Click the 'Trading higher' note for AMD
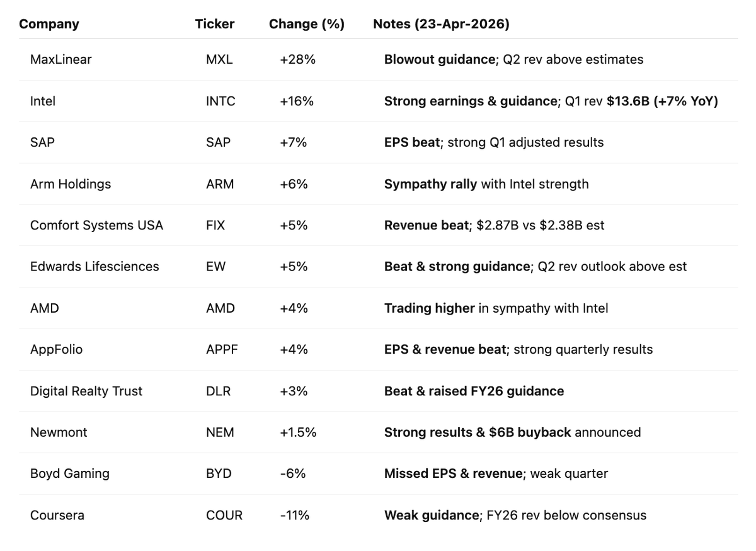756x551 pixels. pos(429,308)
